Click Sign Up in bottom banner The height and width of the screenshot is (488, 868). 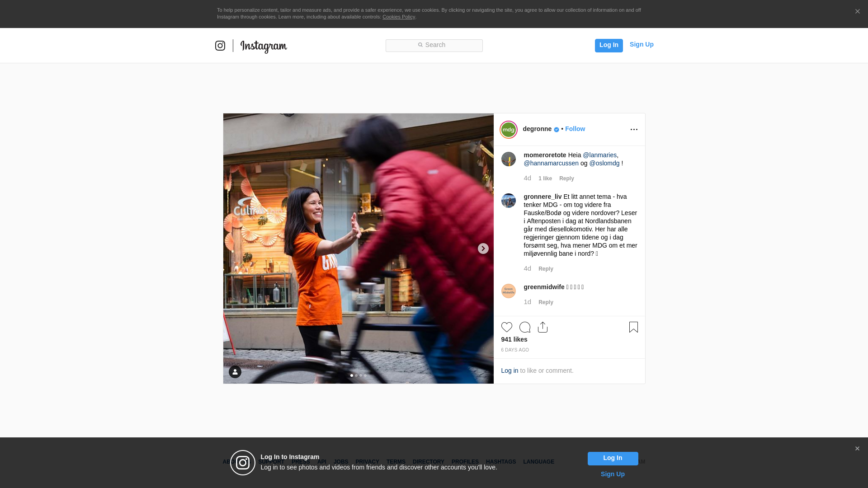(613, 474)
